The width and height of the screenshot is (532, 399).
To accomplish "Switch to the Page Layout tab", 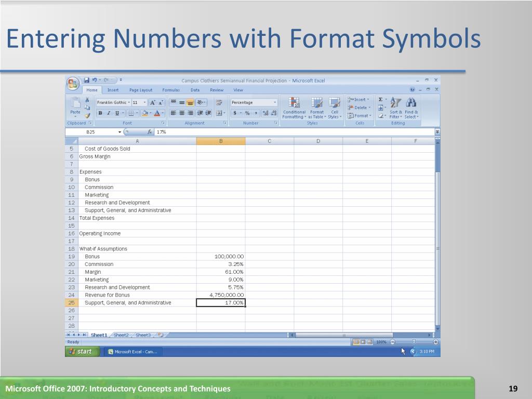I will pyautogui.click(x=141, y=90).
